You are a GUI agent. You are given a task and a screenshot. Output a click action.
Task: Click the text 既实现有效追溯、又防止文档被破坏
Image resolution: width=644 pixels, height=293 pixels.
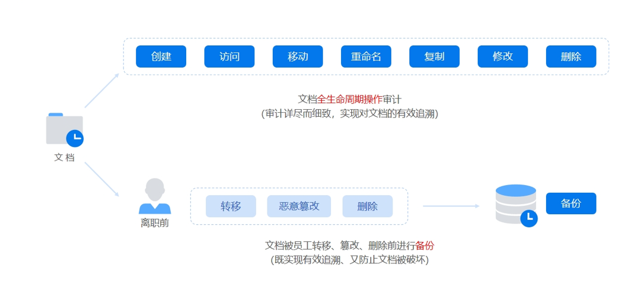pos(349,260)
